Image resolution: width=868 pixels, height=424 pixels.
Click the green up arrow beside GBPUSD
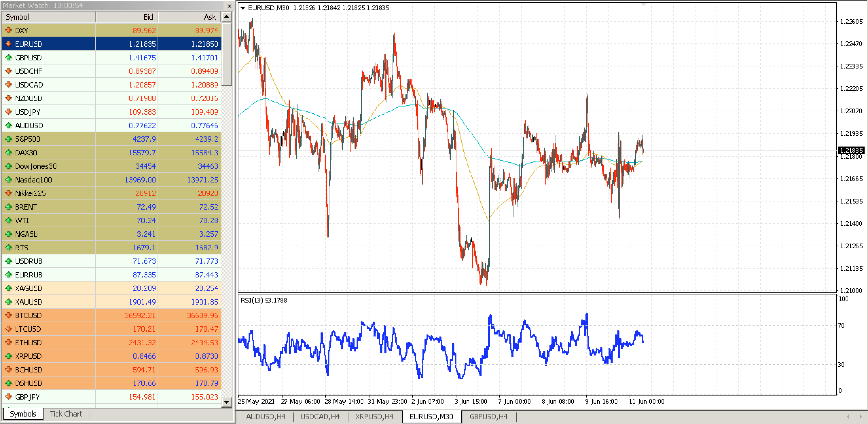pos(8,58)
